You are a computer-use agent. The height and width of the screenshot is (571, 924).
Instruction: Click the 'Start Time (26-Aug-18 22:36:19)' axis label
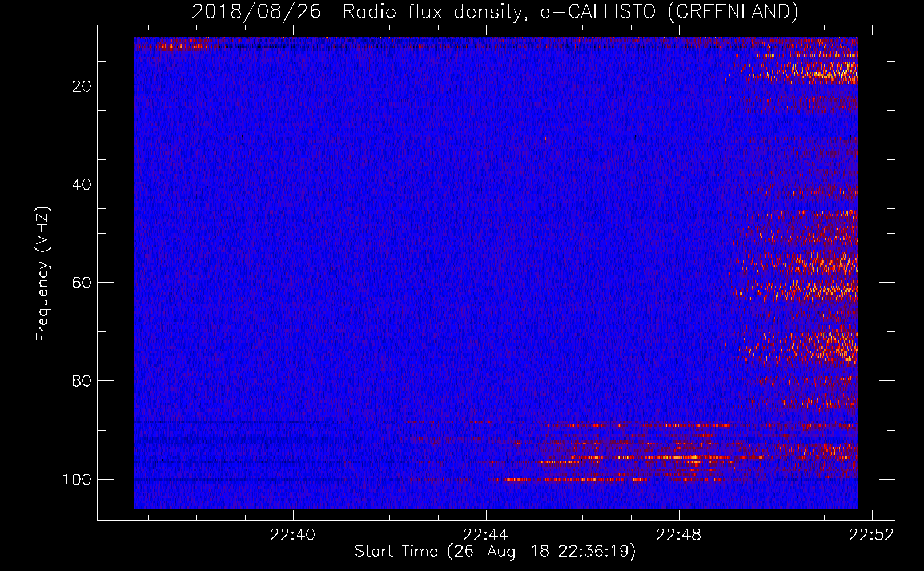[495, 552]
